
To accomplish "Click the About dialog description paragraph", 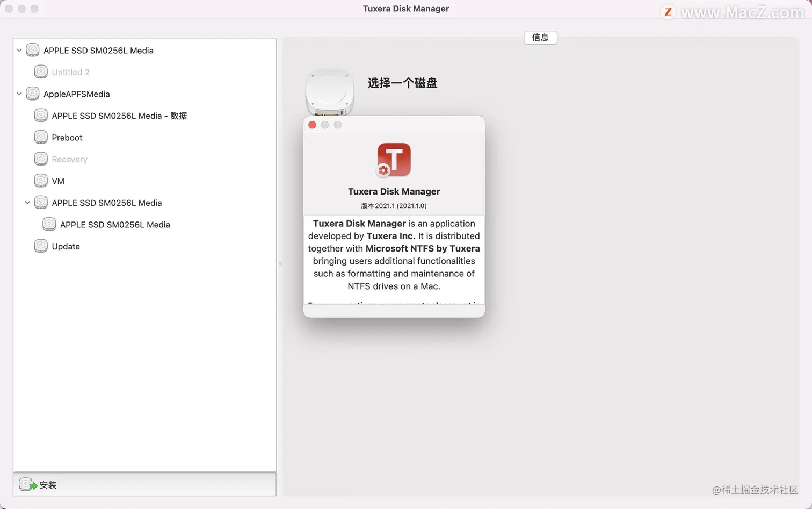I will point(394,255).
